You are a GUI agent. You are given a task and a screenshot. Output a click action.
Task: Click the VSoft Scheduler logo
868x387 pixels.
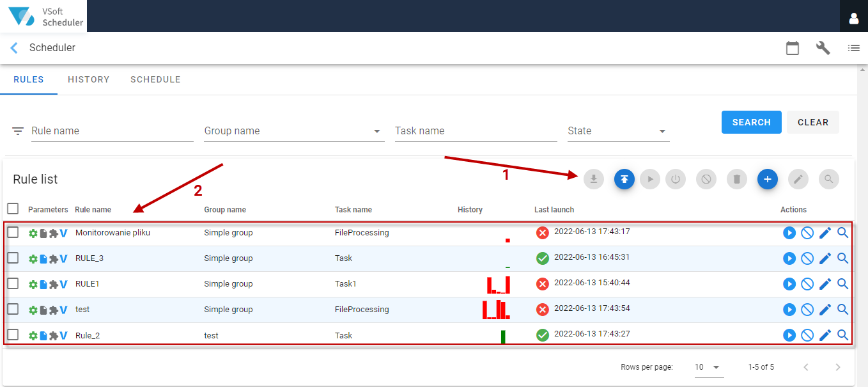tap(43, 16)
